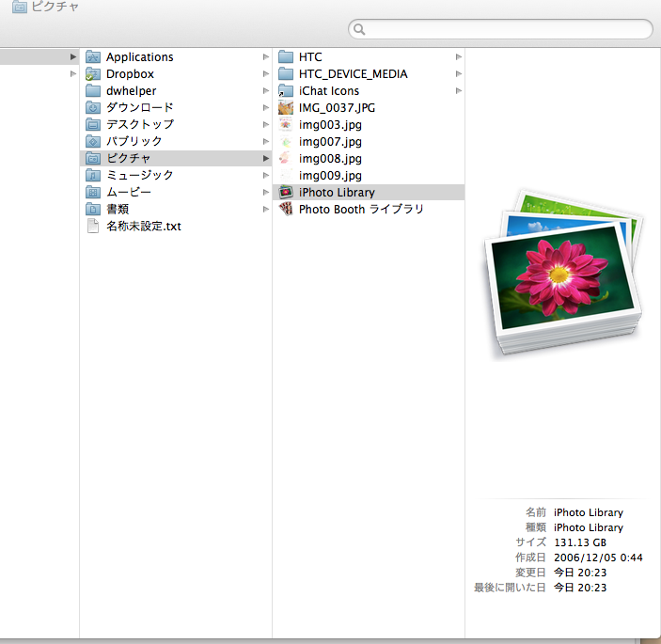Select the file name text img009.jpg
Screen dimensions: 661x644
click(x=330, y=176)
